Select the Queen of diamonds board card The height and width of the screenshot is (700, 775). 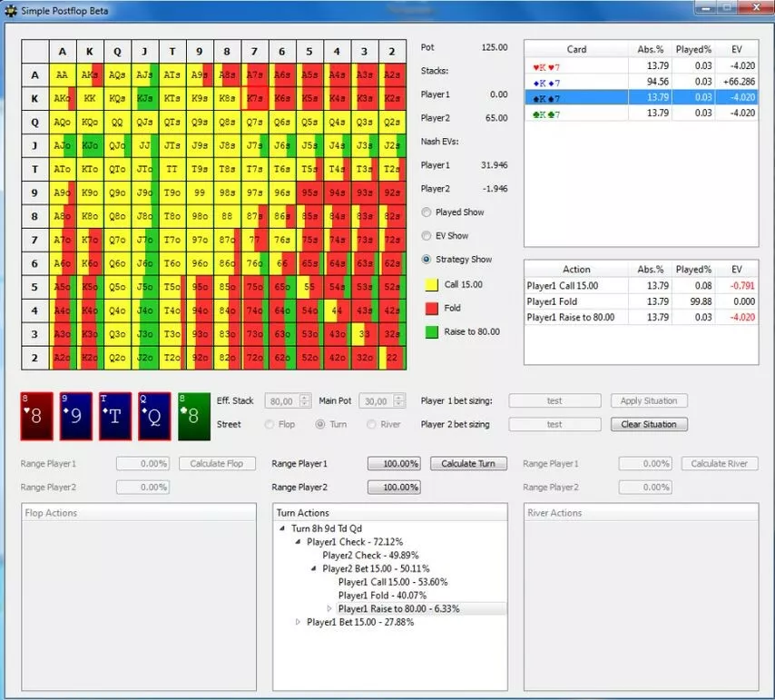(154, 417)
